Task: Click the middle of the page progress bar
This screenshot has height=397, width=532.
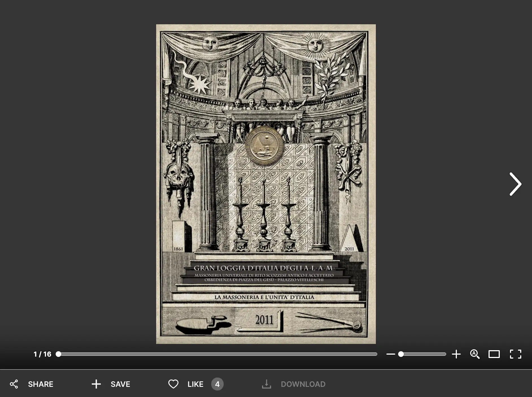Action: click(x=217, y=354)
